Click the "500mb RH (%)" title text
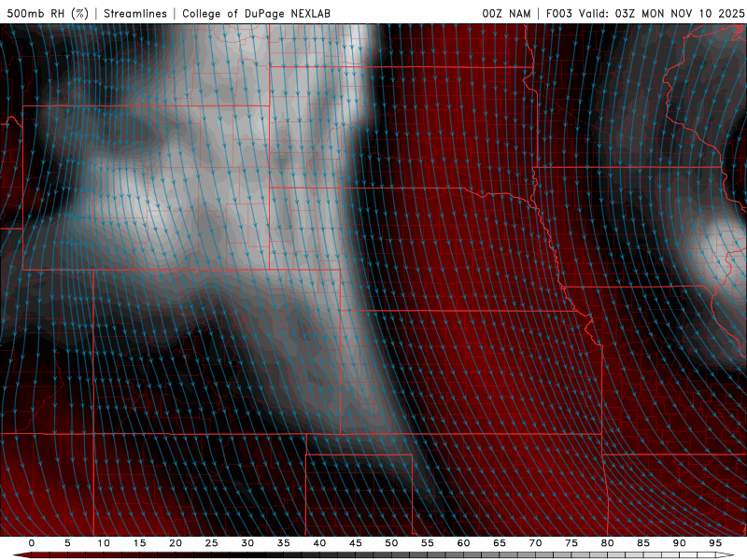The image size is (747, 560). pyautogui.click(x=49, y=13)
